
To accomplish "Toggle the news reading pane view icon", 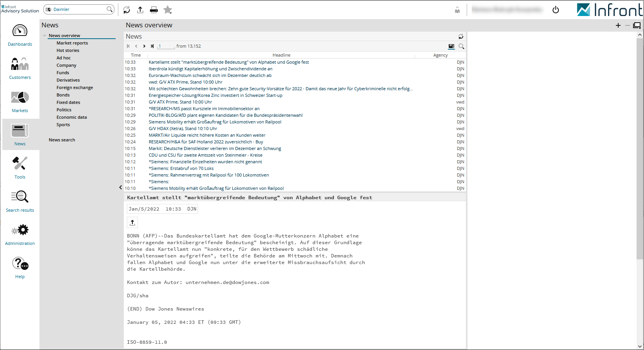I will pos(451,46).
